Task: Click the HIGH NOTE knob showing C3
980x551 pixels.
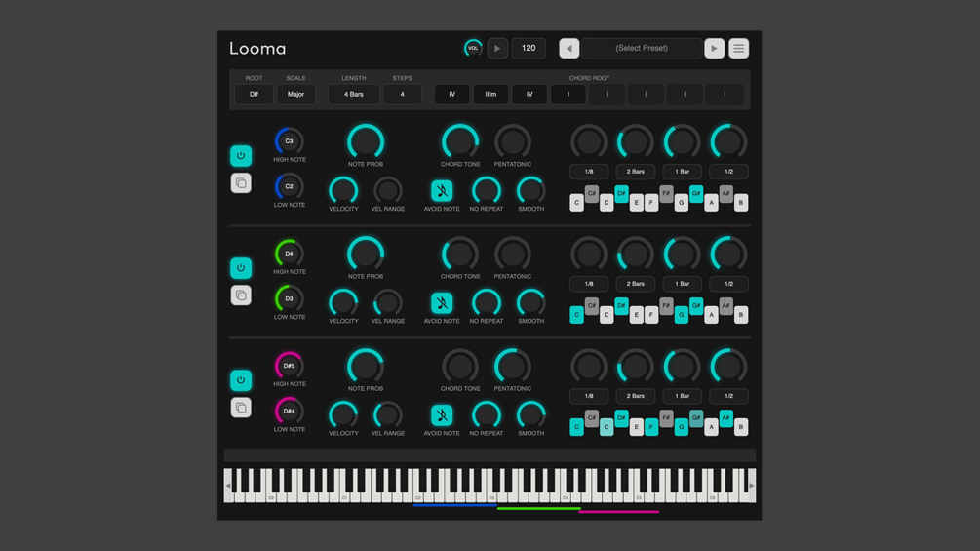Action: 290,141
